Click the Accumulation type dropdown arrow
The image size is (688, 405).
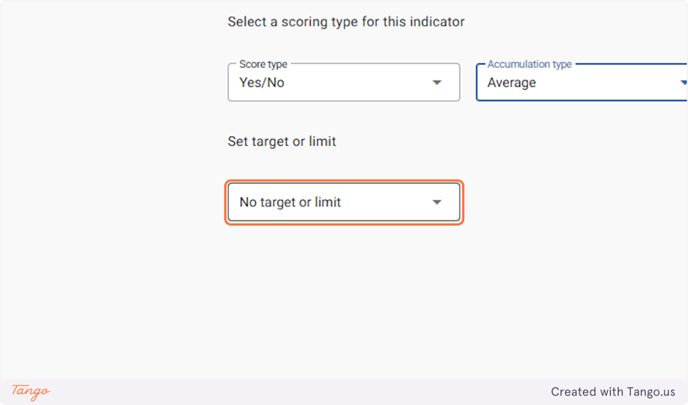[x=684, y=82]
